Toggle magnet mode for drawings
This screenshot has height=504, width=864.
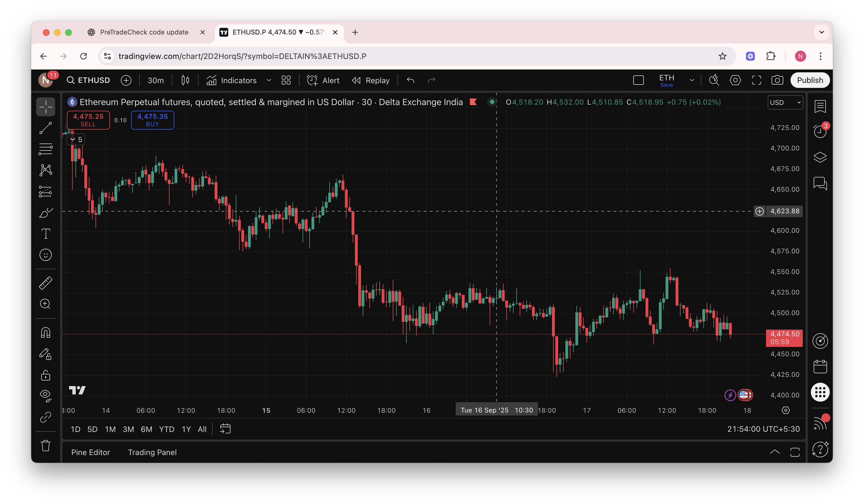(x=46, y=332)
